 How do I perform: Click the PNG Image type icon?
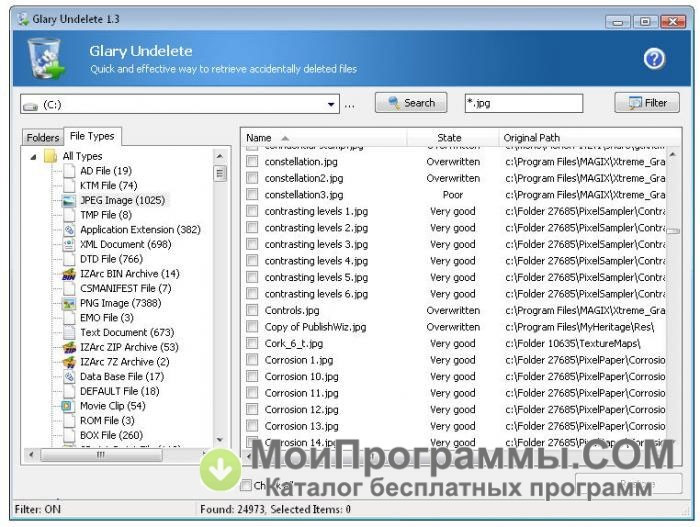tap(69, 303)
